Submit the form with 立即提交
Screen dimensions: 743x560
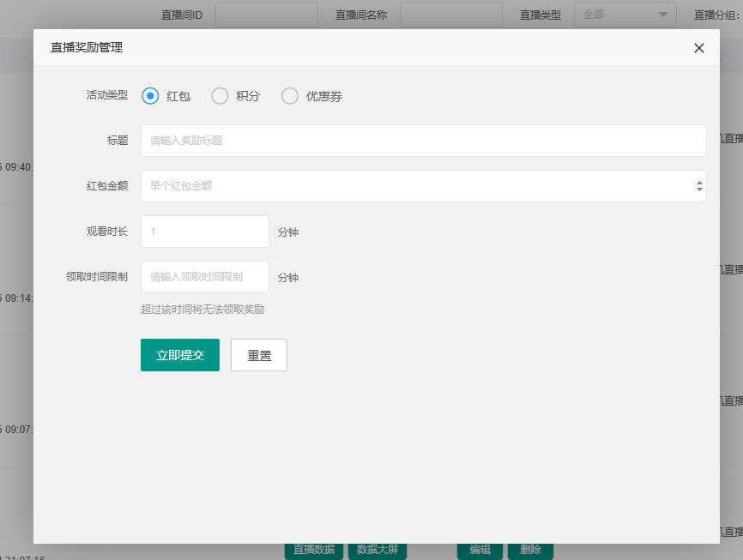coord(180,355)
